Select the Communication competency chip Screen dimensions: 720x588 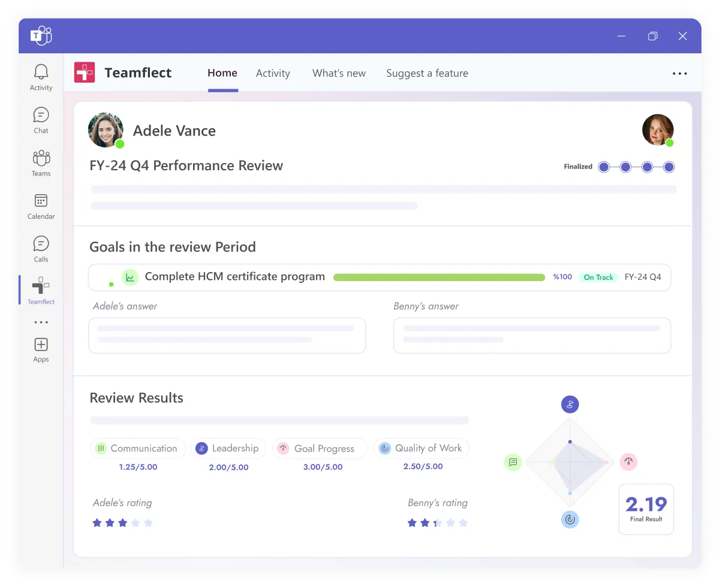138,448
